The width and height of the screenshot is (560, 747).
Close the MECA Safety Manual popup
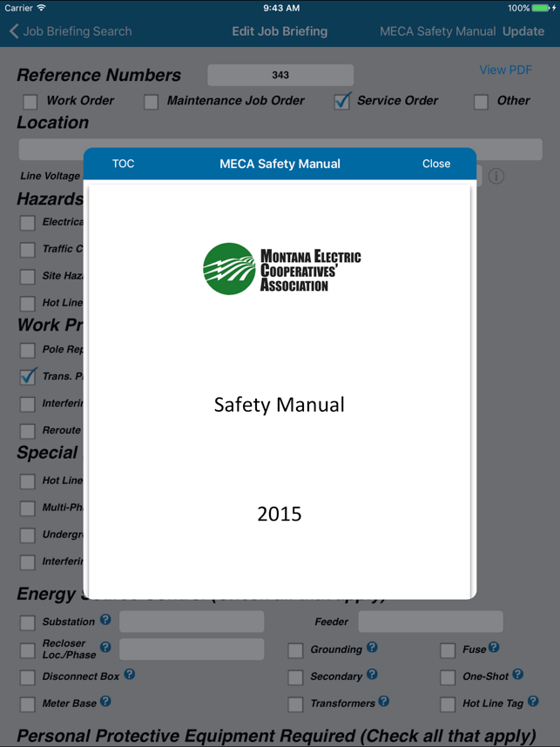click(436, 164)
